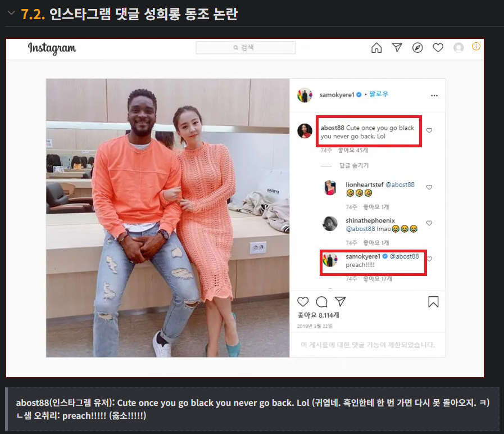Share post with paper plane icon below
Viewport: 504px width, 434px height.
pyautogui.click(x=340, y=301)
